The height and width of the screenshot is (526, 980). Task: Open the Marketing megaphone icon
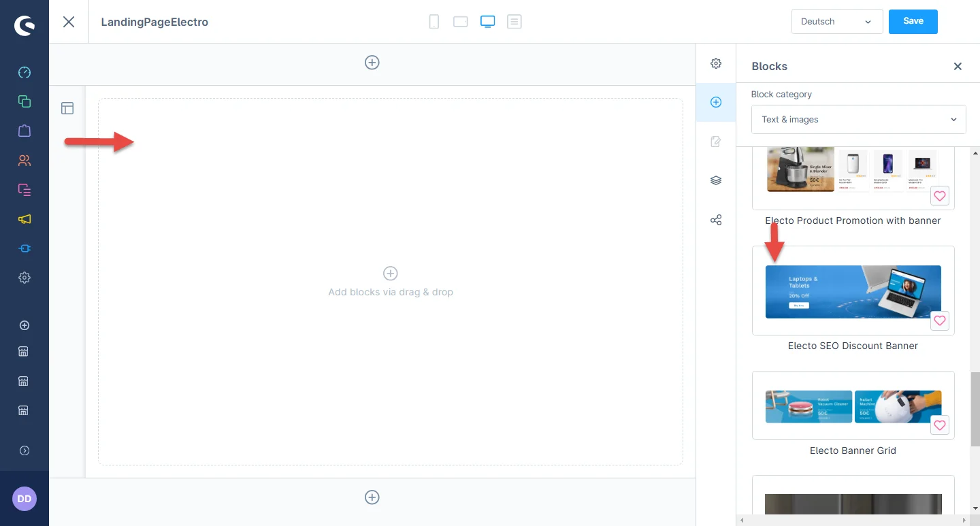(x=24, y=219)
